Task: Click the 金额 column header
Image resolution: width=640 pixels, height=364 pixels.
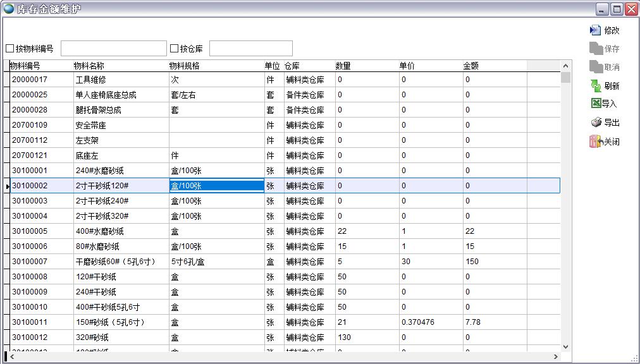Action: (471, 66)
